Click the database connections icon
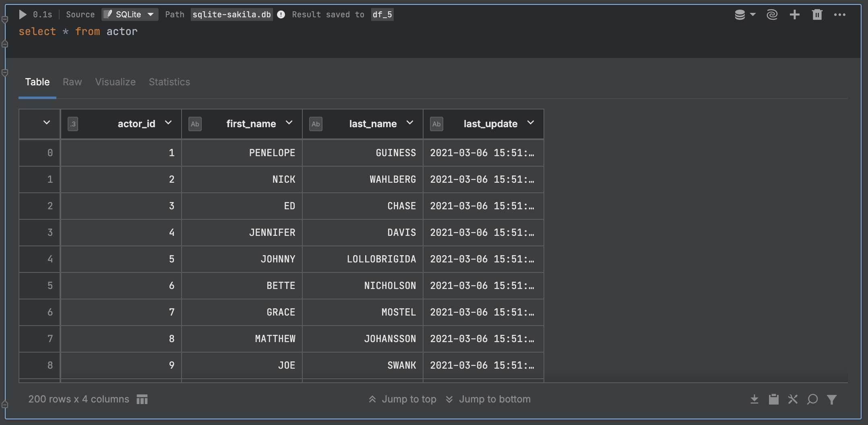Screen dimensions: 868x425 pos(741,14)
